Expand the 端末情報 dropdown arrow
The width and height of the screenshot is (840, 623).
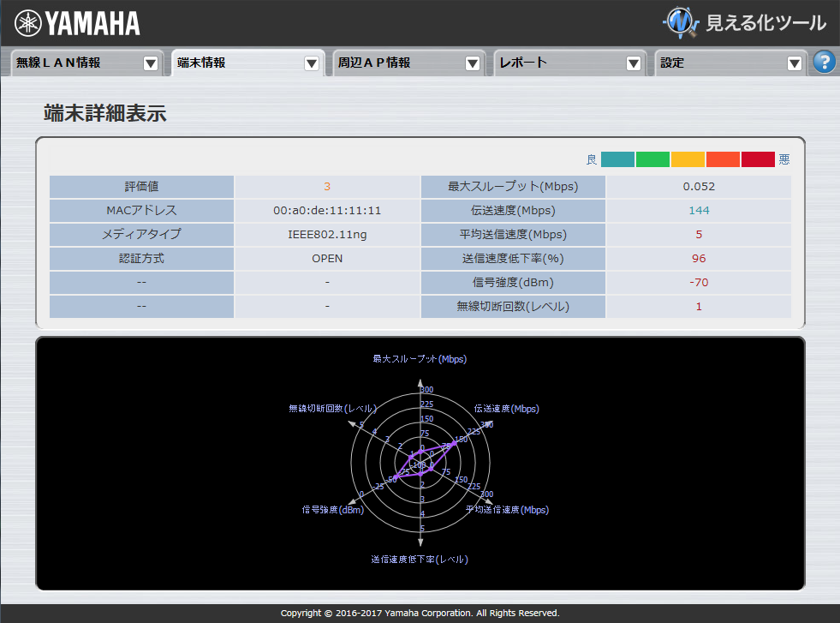pyautogui.click(x=312, y=62)
